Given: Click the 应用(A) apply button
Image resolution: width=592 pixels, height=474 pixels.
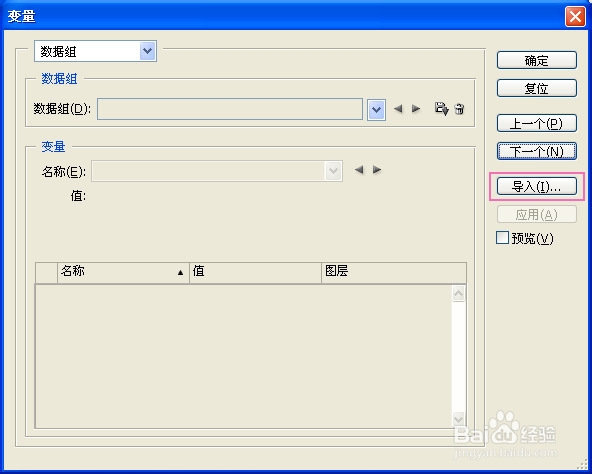Looking at the screenshot, I should pos(537,215).
